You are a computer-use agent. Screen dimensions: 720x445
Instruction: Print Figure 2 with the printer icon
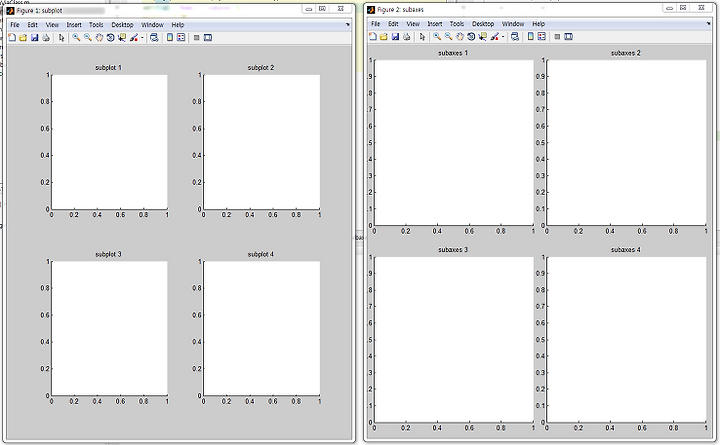[406, 36]
